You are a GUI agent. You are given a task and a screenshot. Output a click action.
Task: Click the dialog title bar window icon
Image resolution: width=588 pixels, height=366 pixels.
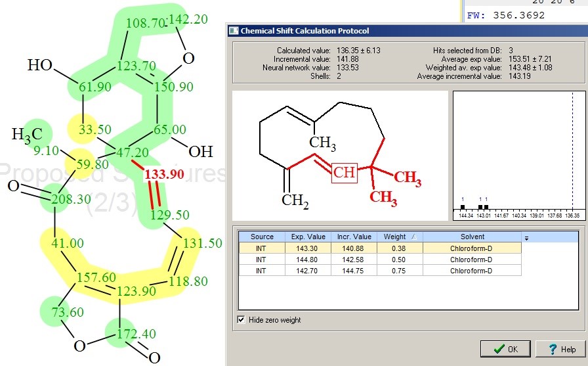[x=233, y=31]
